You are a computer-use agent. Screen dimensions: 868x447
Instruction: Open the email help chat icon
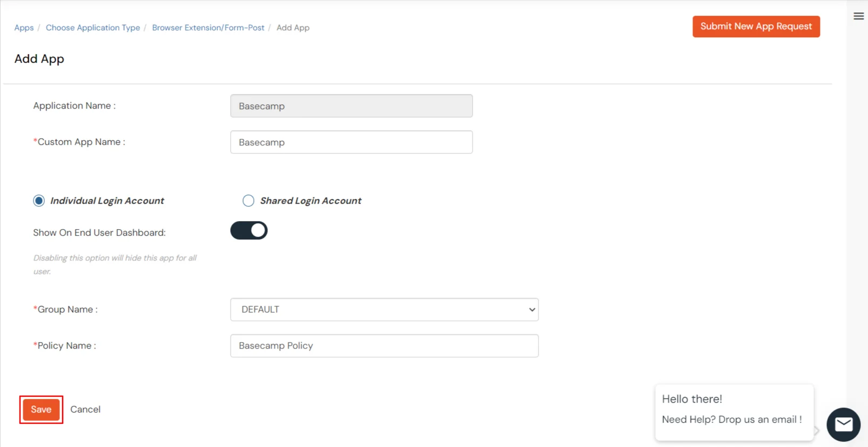(843, 424)
